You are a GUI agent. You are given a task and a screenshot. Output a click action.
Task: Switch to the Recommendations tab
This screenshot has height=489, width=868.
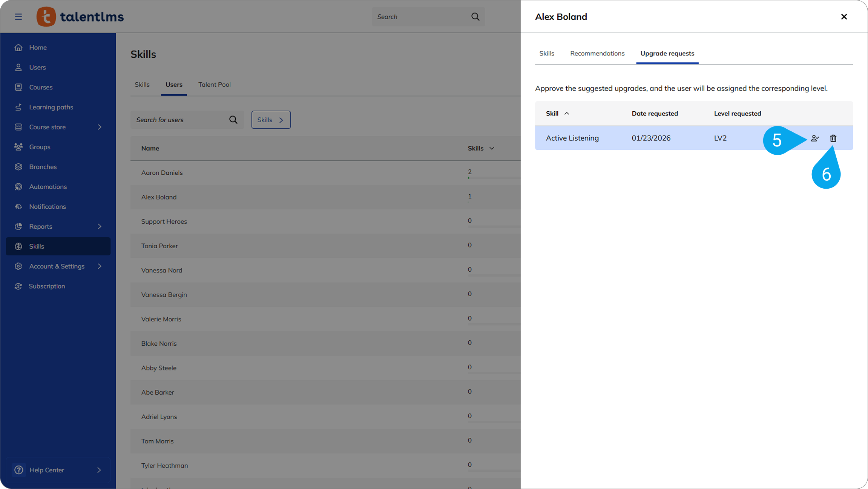pos(597,54)
